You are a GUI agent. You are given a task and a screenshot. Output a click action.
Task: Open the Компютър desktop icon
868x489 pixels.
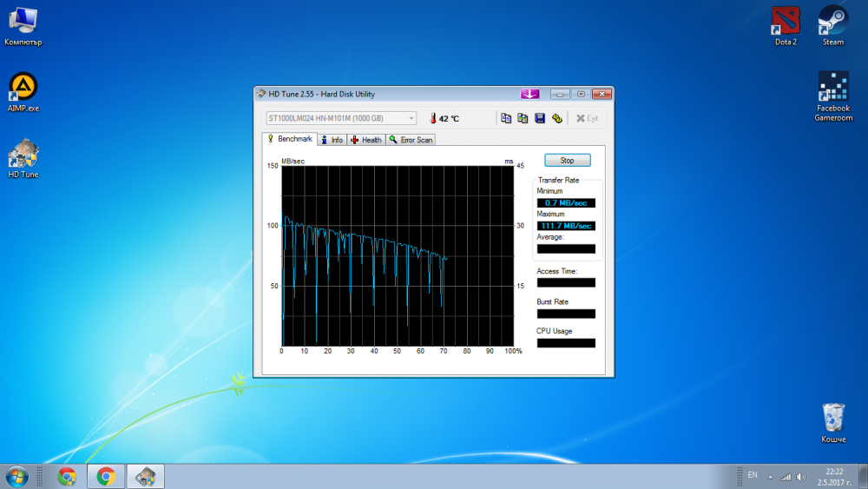tap(23, 26)
